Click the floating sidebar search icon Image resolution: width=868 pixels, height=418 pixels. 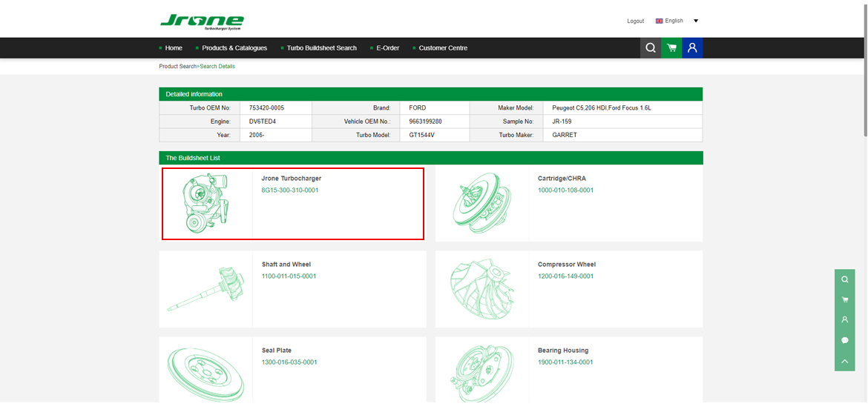[x=845, y=279]
